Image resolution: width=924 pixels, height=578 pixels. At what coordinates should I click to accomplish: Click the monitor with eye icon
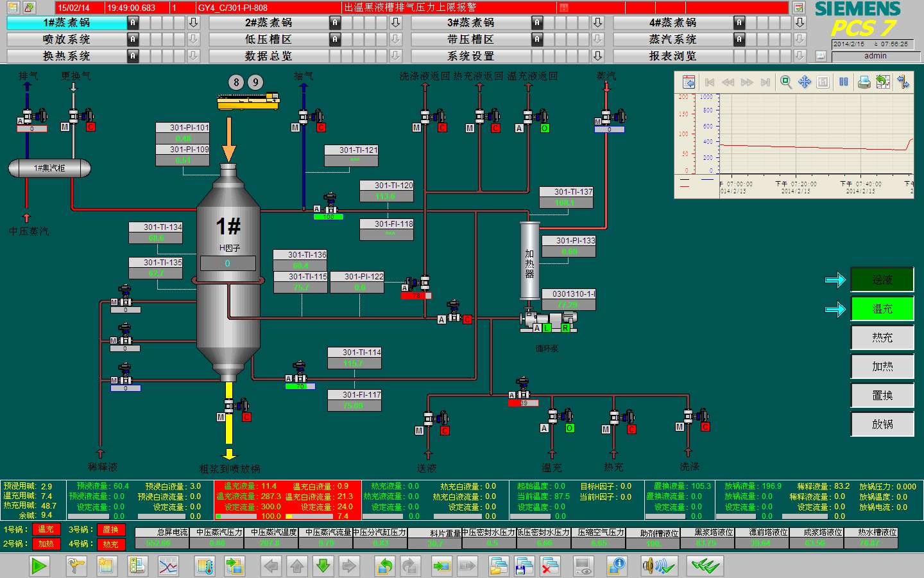click(x=583, y=566)
